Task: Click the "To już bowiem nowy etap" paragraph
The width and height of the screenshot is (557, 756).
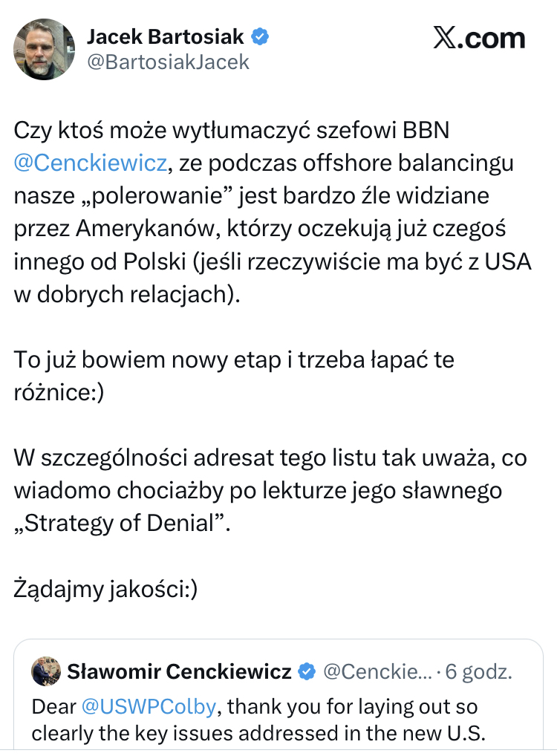Action: tap(234, 376)
